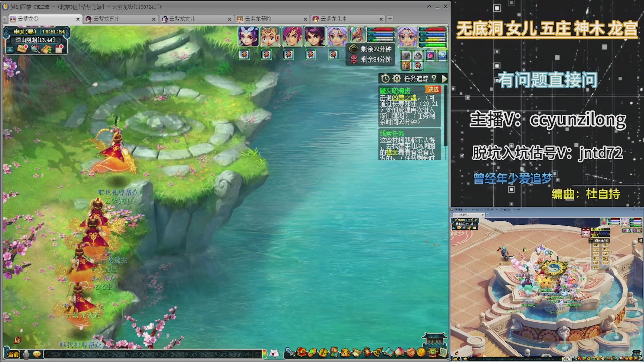This screenshot has width=644, height=362.
Task: Open the treasure chest inventory icon
Action: (x=302, y=352)
